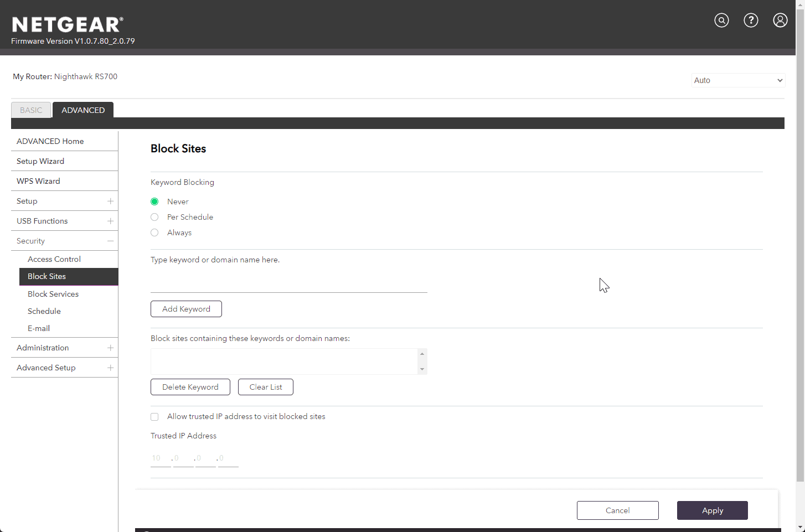Select Per Schedule radio button

pos(154,217)
